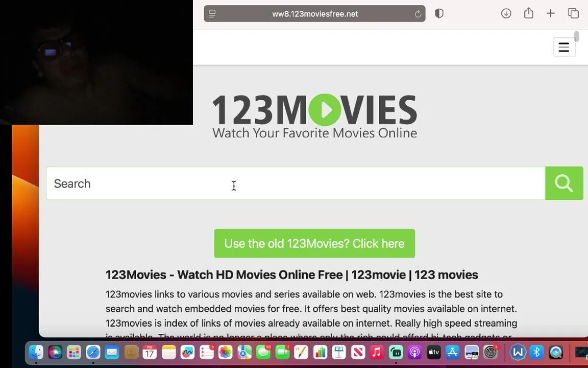Open a new tab with plus button
Viewport: 588px width, 368px height.
click(x=551, y=13)
